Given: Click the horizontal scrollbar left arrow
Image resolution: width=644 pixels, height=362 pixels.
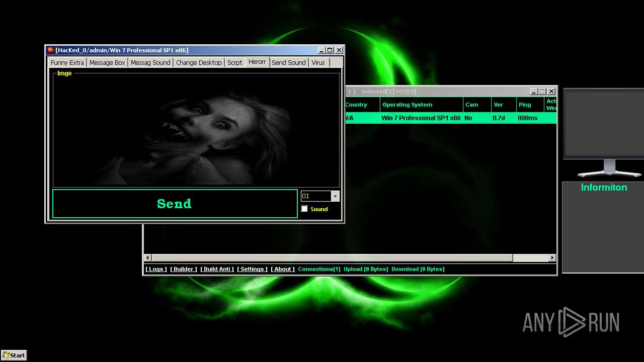Looking at the screenshot, I should (147, 258).
